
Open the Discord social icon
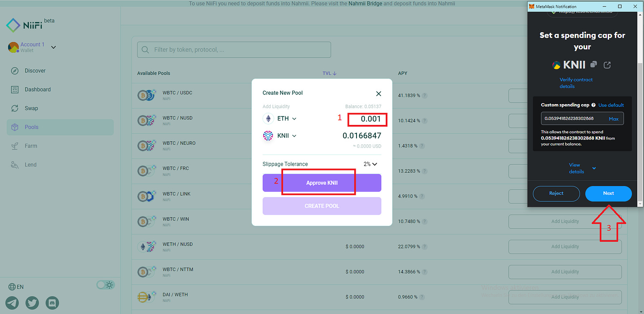pyautogui.click(x=52, y=303)
